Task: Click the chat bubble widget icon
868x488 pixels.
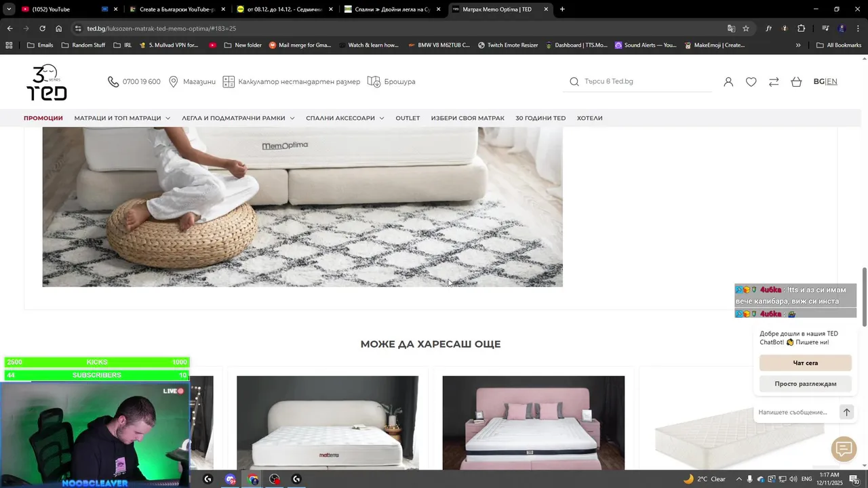Action: click(x=844, y=449)
